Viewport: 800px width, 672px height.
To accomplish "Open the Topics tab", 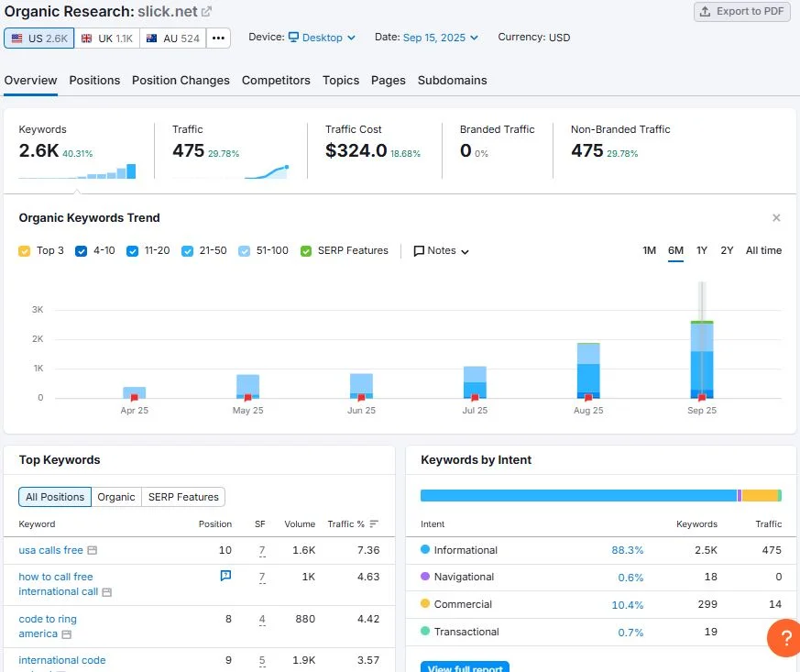I will pos(341,80).
